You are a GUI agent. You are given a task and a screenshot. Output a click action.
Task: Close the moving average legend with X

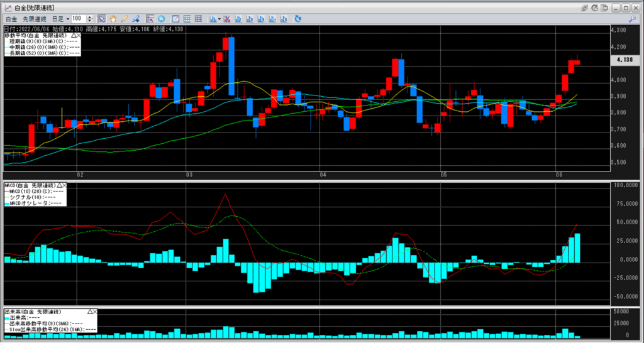click(x=80, y=36)
